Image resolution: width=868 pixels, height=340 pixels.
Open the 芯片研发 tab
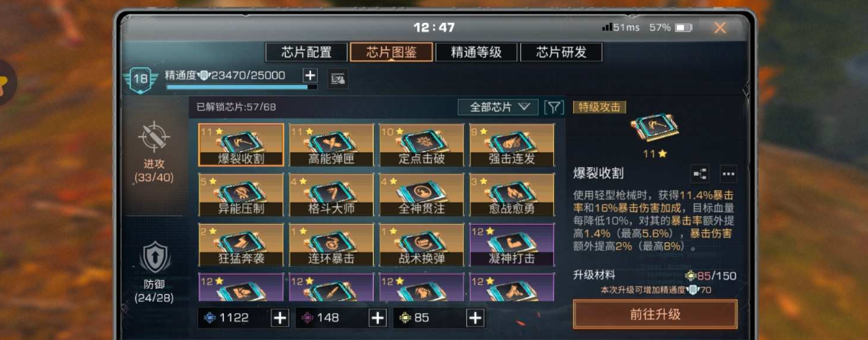tap(562, 53)
